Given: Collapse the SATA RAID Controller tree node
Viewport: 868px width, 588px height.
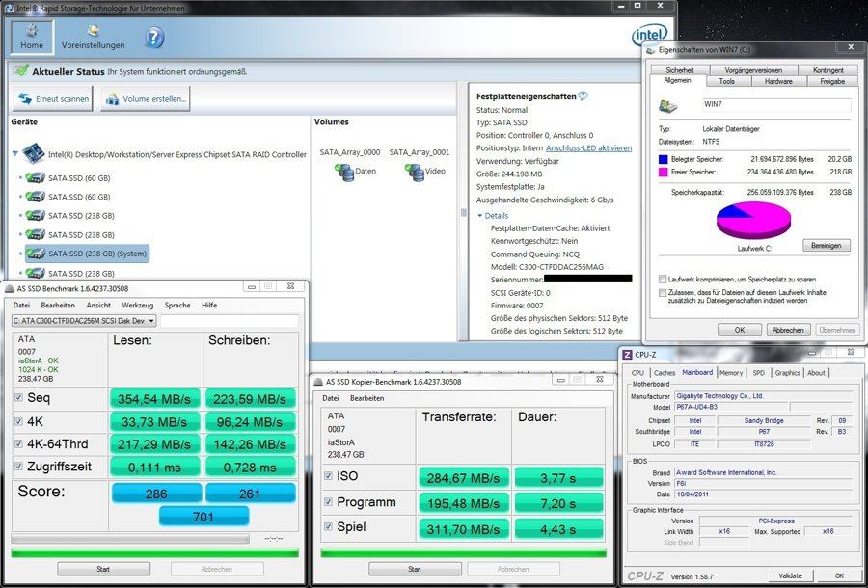Looking at the screenshot, I should coord(15,154).
